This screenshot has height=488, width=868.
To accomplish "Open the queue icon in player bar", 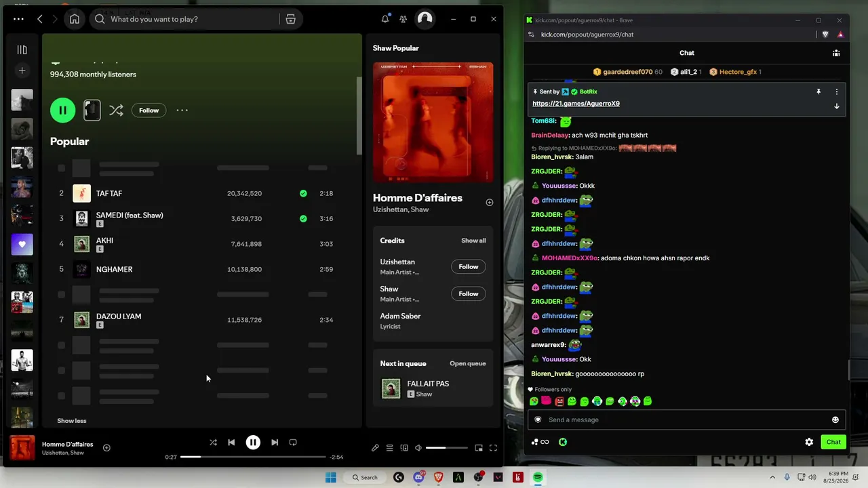I will 390,448.
